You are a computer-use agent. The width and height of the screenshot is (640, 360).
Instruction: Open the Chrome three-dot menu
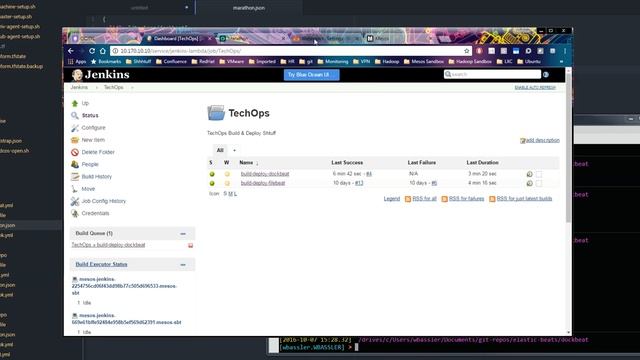(565, 51)
